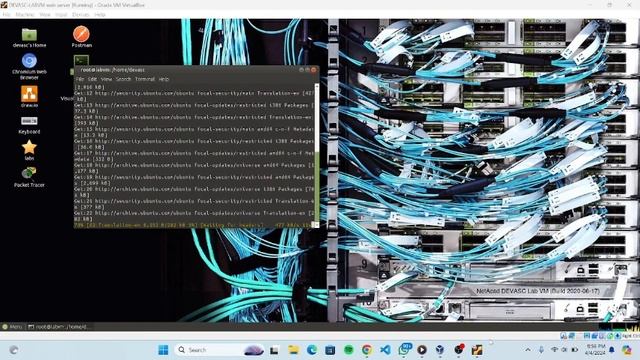Open VirtualBox Machine menu
640x360 pixels.
(x=25, y=14)
